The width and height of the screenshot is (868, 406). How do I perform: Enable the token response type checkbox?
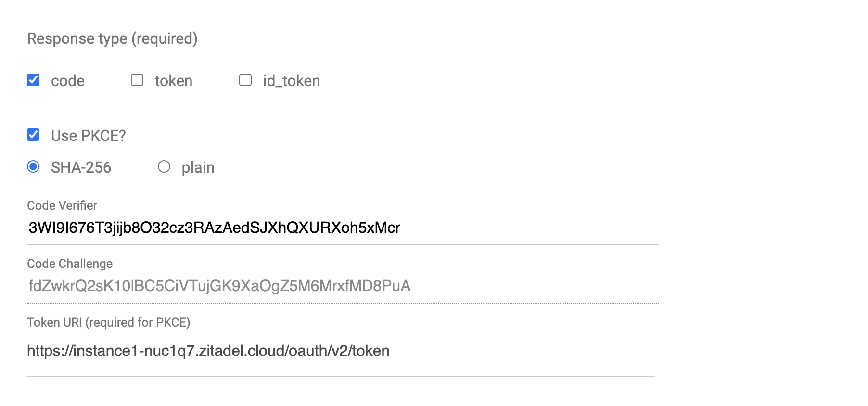pyautogui.click(x=137, y=80)
